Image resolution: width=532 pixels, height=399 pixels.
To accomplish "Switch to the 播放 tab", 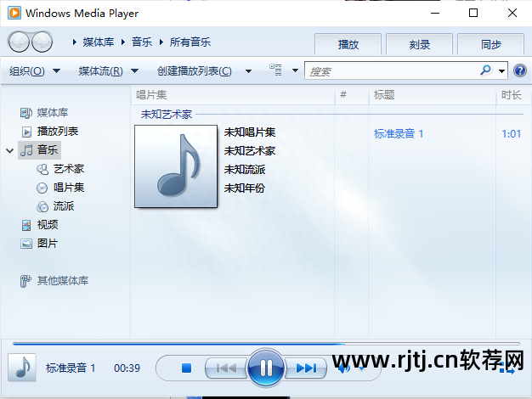I will click(348, 44).
